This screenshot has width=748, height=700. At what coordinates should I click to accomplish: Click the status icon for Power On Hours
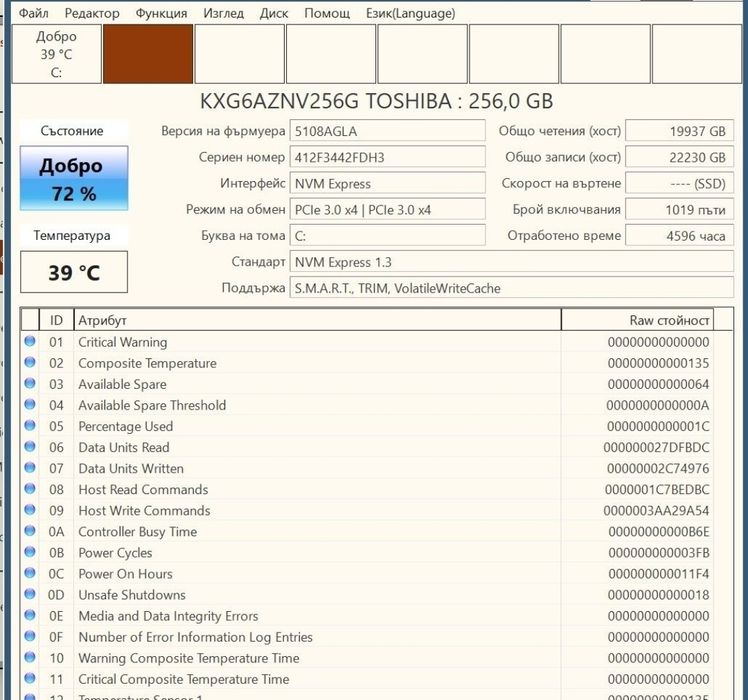point(30,573)
